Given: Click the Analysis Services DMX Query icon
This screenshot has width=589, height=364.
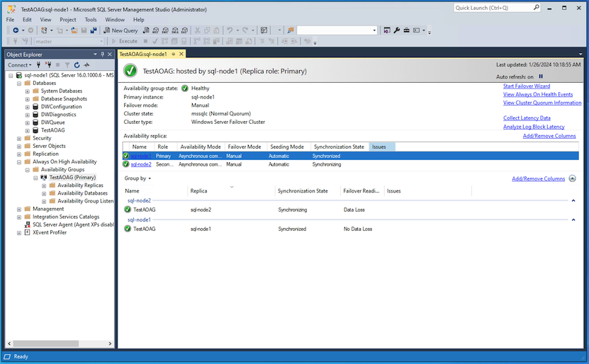Looking at the screenshot, I should click(165, 30).
